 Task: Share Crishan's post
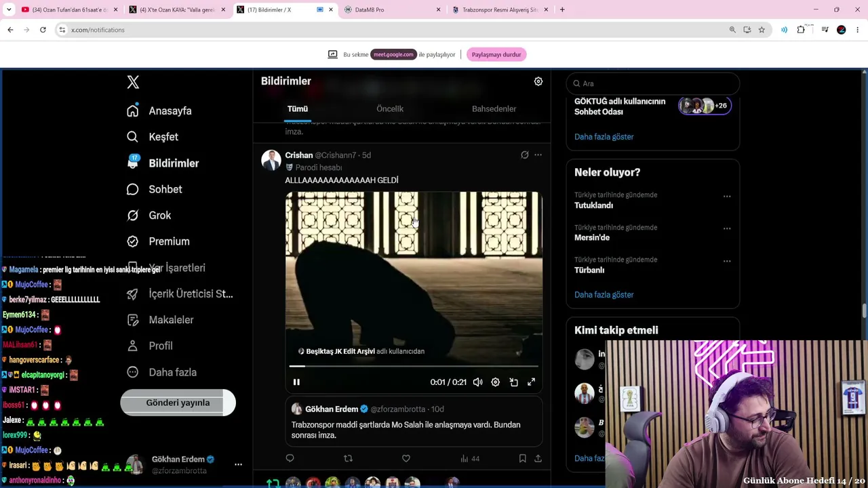538,459
